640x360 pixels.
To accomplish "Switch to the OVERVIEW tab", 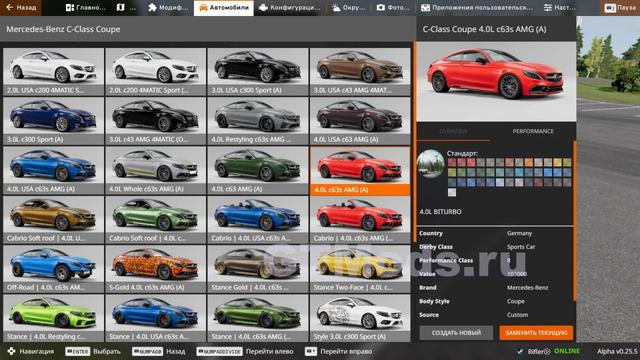I will click(x=453, y=131).
